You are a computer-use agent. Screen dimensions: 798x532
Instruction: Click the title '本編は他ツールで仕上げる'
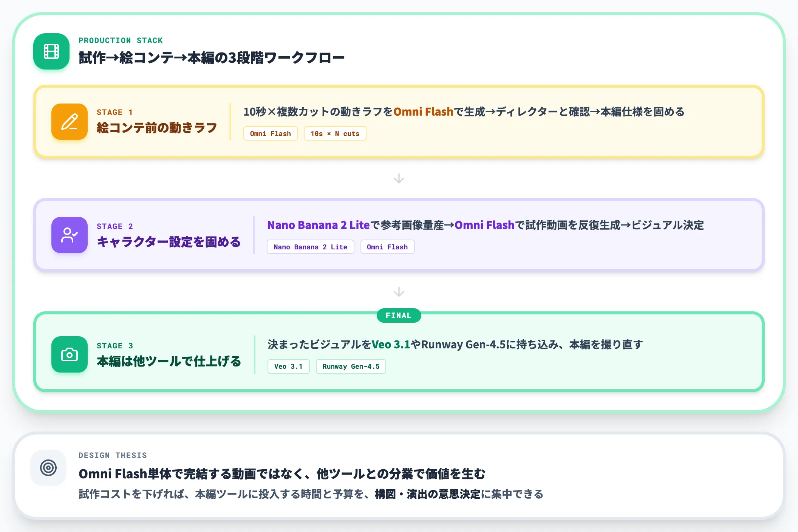click(x=169, y=361)
